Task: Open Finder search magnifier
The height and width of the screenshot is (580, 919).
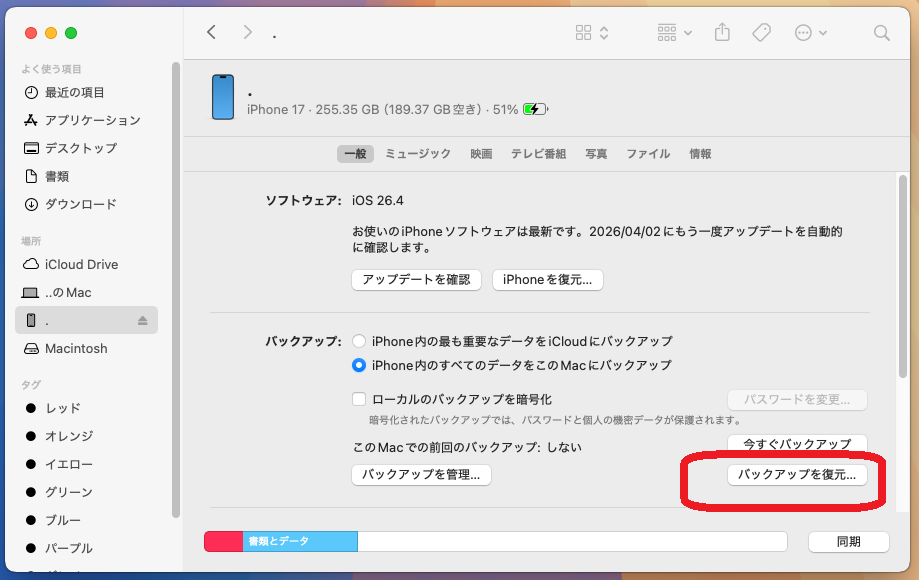Action: pyautogui.click(x=881, y=33)
